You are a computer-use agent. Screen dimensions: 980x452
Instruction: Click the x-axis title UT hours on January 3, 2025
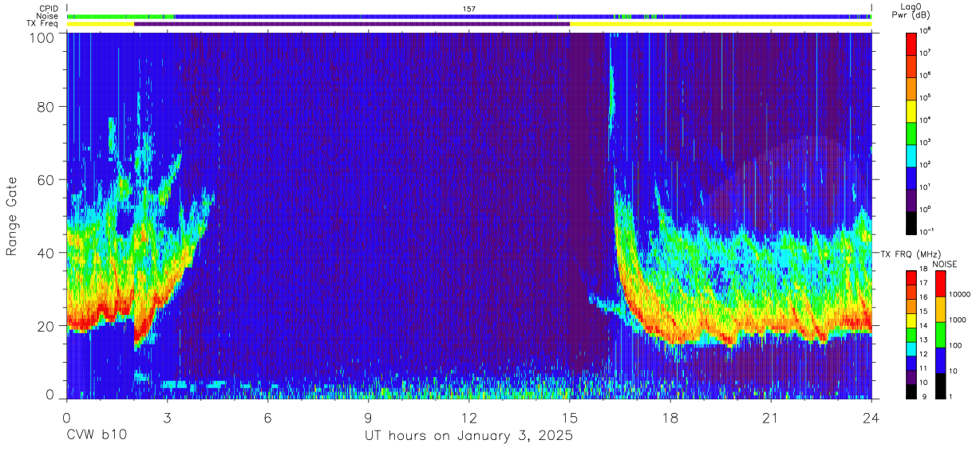click(x=468, y=437)
